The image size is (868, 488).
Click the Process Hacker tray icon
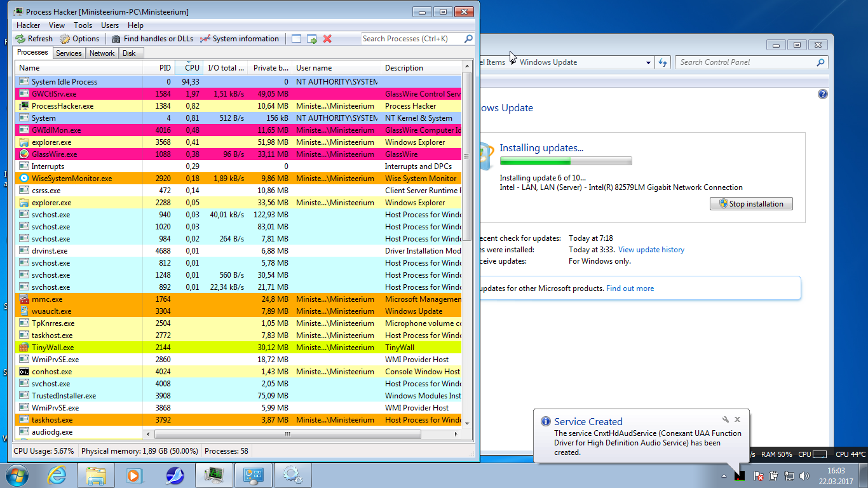tap(740, 475)
